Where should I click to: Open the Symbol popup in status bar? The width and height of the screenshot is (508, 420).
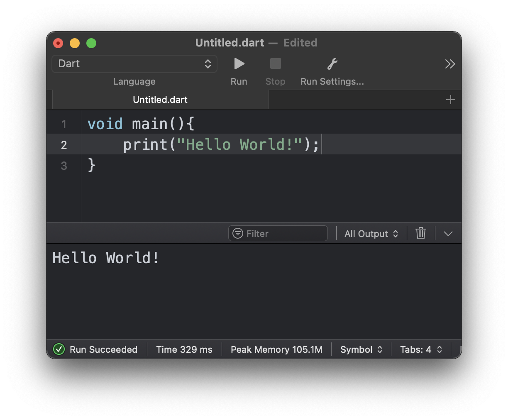click(x=361, y=349)
